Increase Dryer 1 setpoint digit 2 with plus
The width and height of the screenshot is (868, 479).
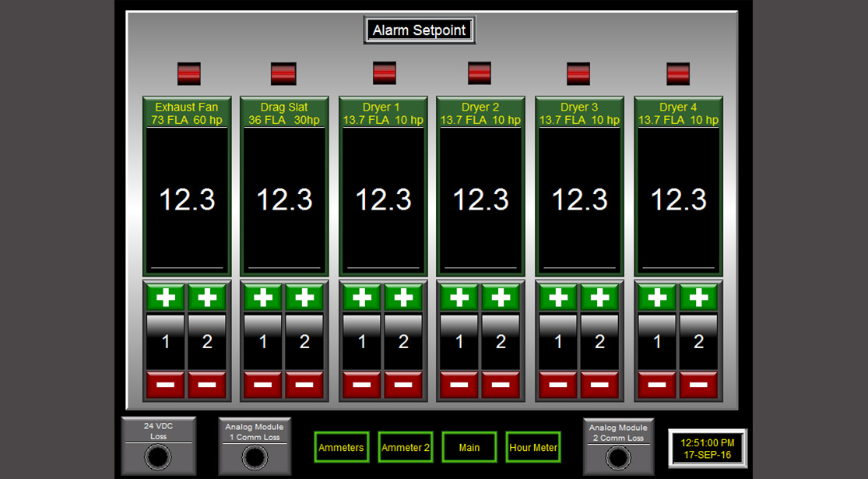click(403, 298)
